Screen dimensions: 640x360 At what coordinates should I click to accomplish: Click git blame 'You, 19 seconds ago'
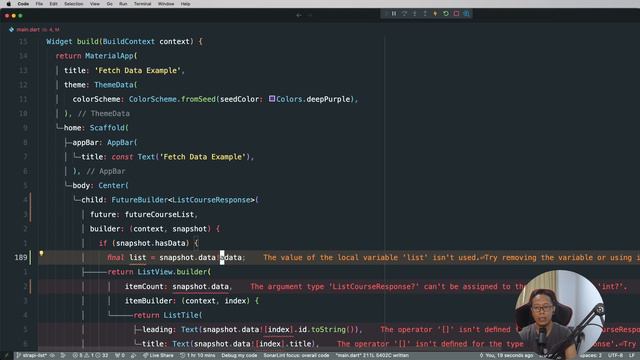pyautogui.click(x=506, y=356)
